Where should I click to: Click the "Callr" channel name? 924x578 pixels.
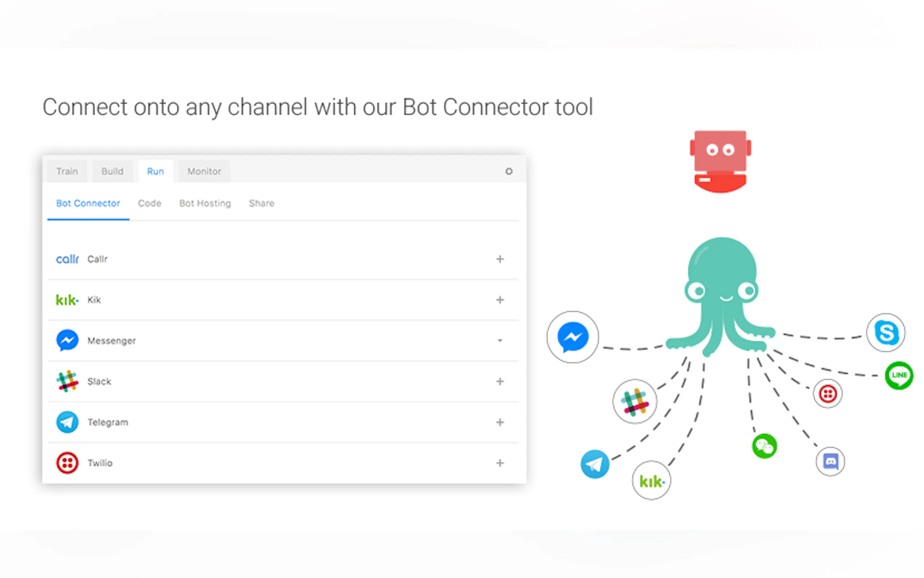(97, 259)
